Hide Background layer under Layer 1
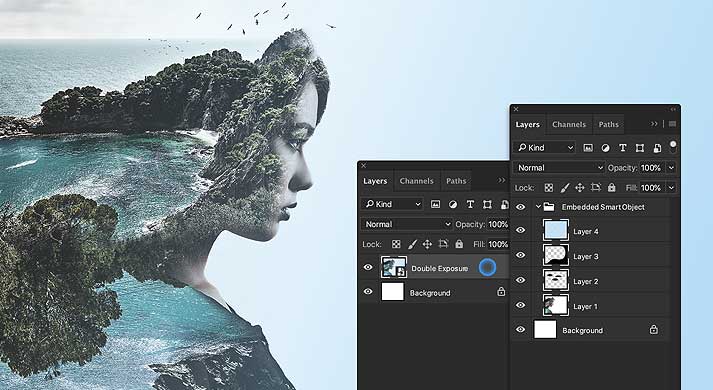The image size is (713, 390). click(521, 330)
